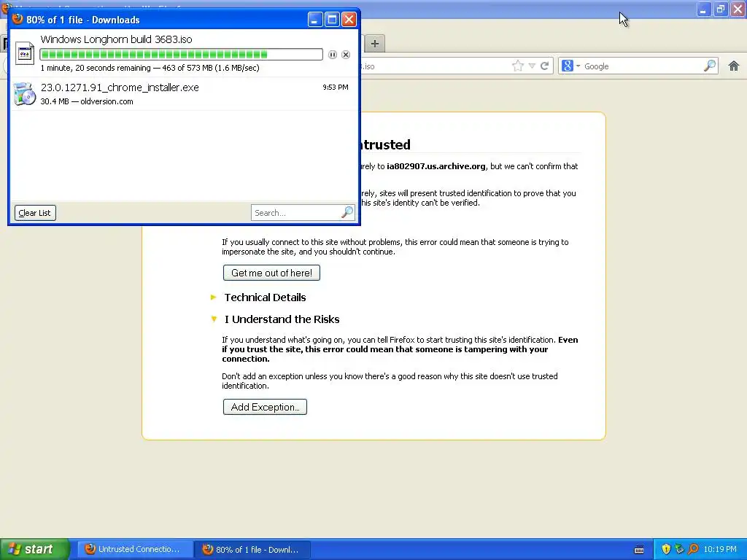The width and height of the screenshot is (747, 560).
Task: Switch to Downloads window in taskbar
Action: click(252, 549)
